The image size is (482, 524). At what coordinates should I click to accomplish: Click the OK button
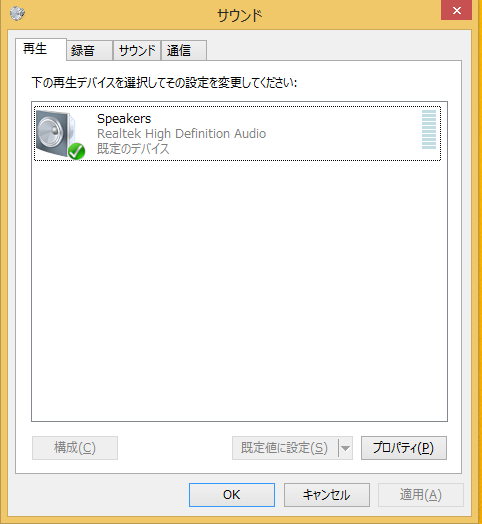coord(232,495)
